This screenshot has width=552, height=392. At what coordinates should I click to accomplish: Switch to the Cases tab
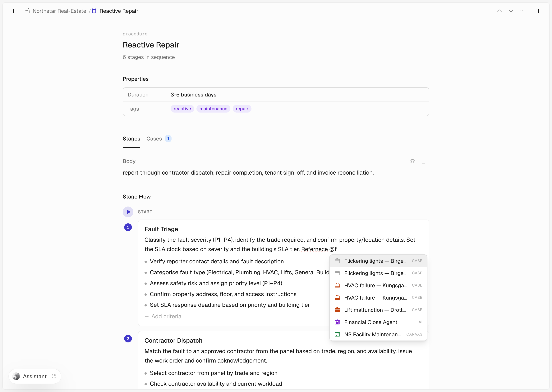154,139
